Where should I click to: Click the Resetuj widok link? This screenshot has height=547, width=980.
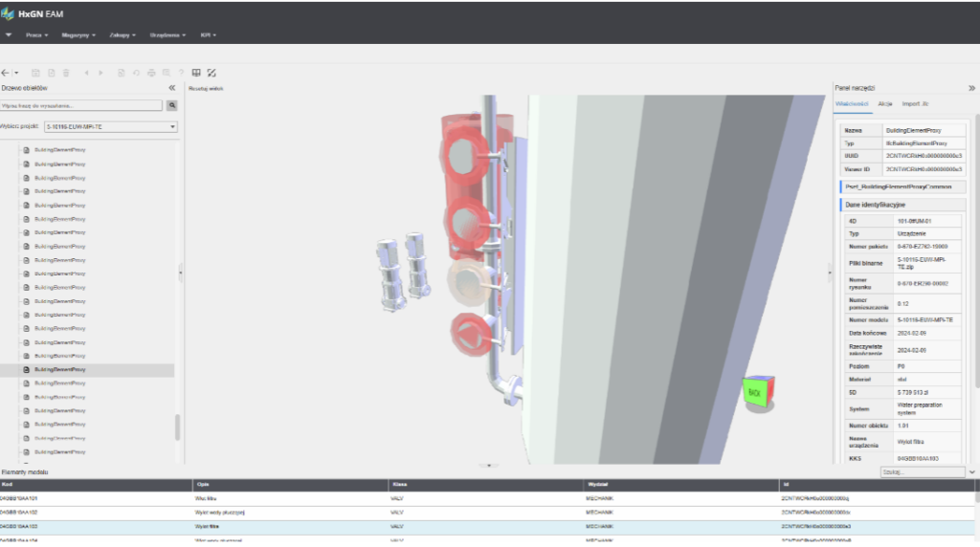tap(206, 89)
